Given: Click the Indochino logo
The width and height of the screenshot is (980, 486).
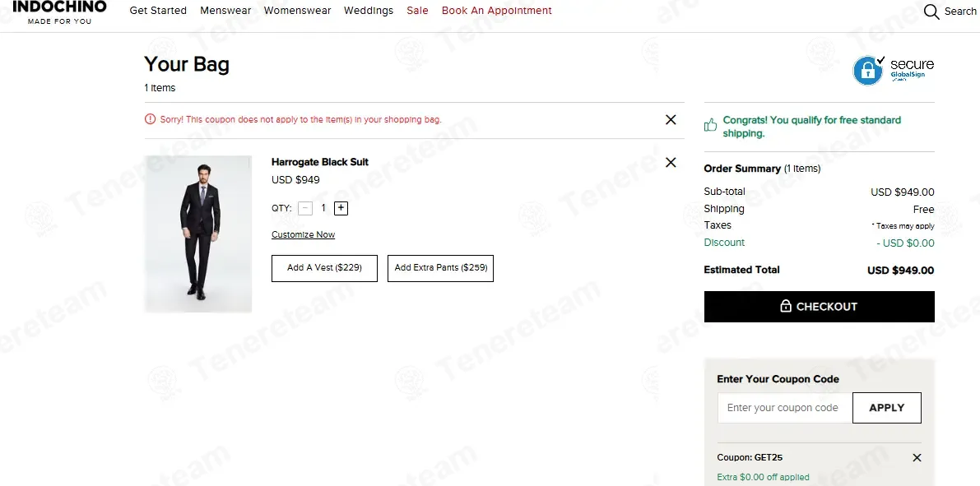Looking at the screenshot, I should [59, 12].
